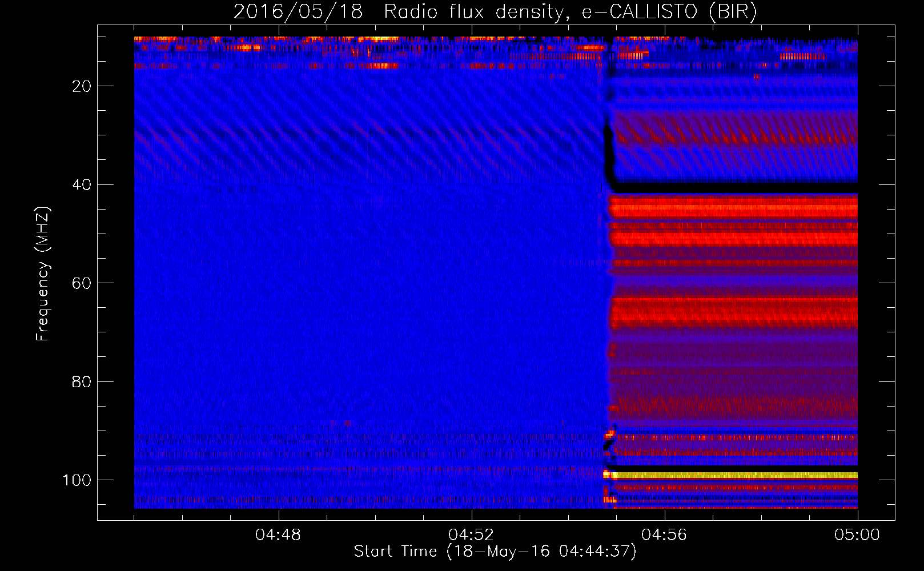Click the 04:56 time tick label
This screenshot has height=571, width=924.
pos(664,535)
